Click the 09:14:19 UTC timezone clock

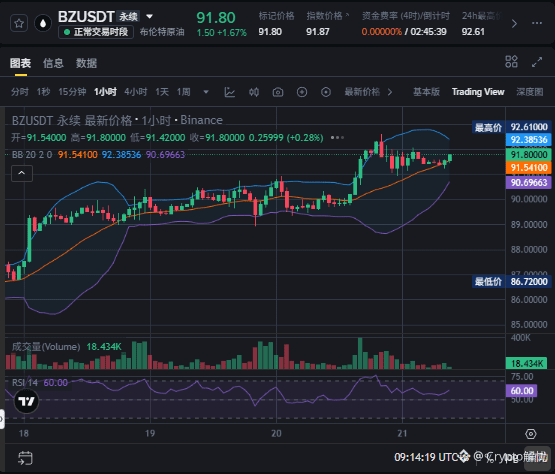431,457
